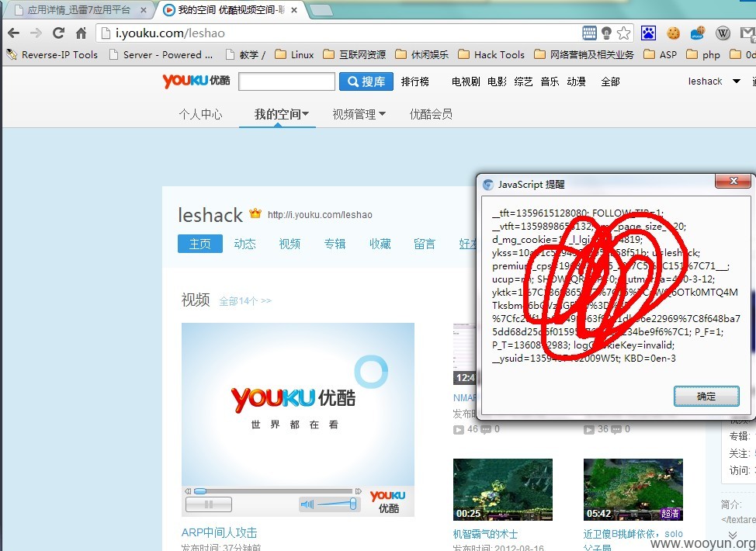
Task: Select the 主页 profile tab
Action: coord(200,244)
